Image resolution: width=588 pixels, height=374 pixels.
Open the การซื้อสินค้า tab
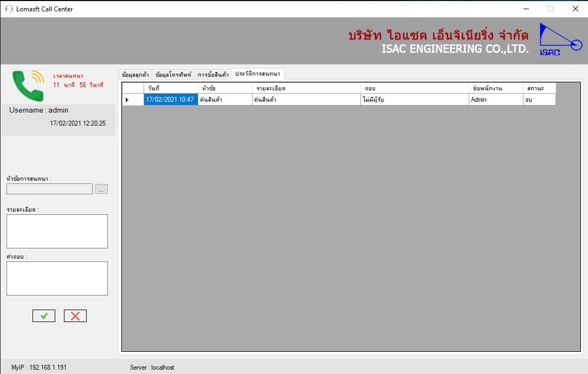pyautogui.click(x=212, y=75)
